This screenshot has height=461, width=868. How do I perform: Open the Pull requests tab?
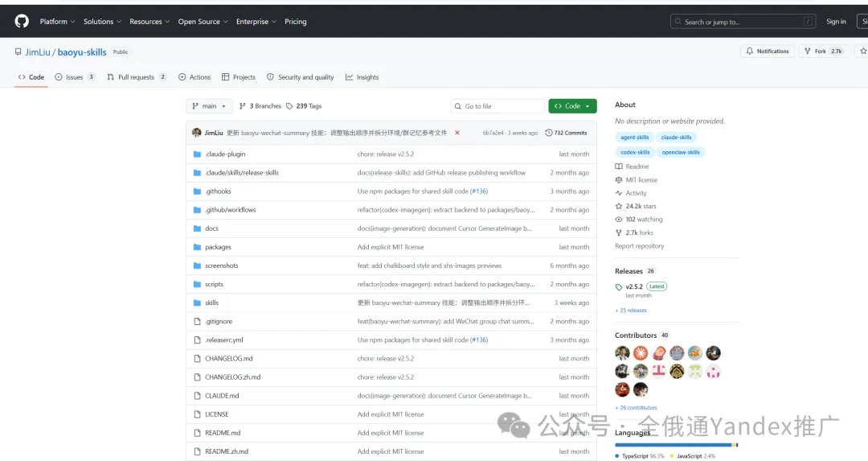pos(137,77)
